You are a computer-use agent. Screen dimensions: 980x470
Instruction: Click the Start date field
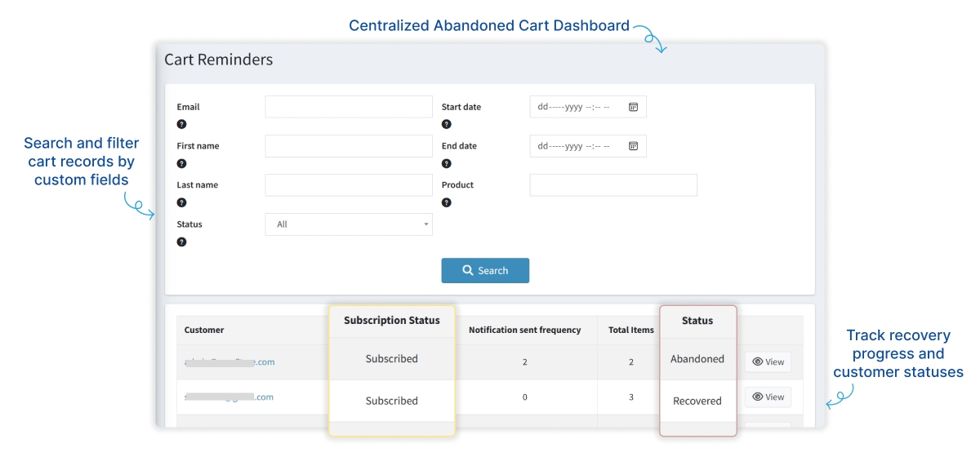tap(588, 107)
